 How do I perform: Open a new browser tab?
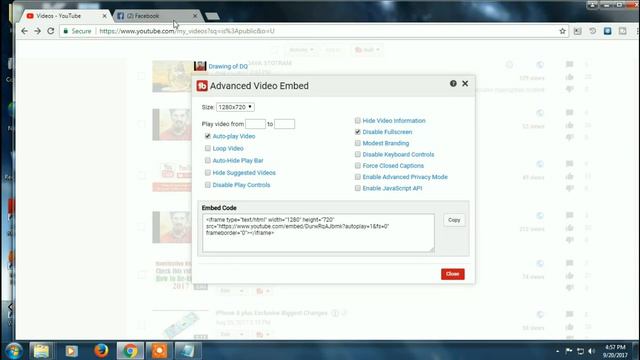point(212,16)
